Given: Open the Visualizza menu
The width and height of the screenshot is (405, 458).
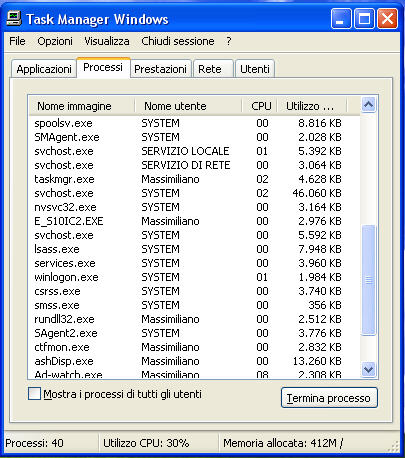Looking at the screenshot, I should [107, 41].
